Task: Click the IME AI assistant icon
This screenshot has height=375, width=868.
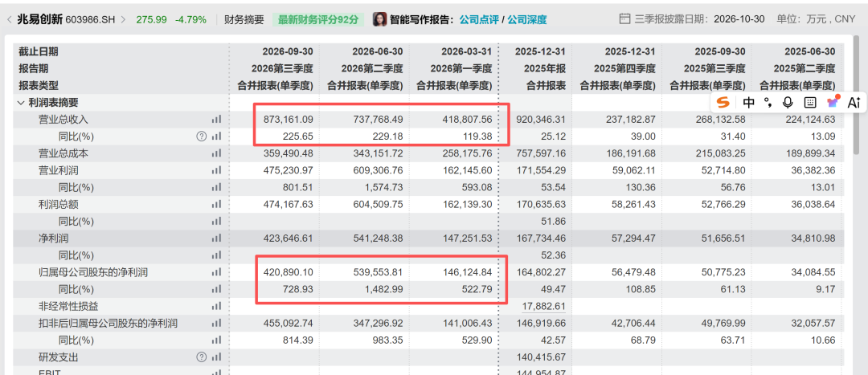Action: [854, 102]
